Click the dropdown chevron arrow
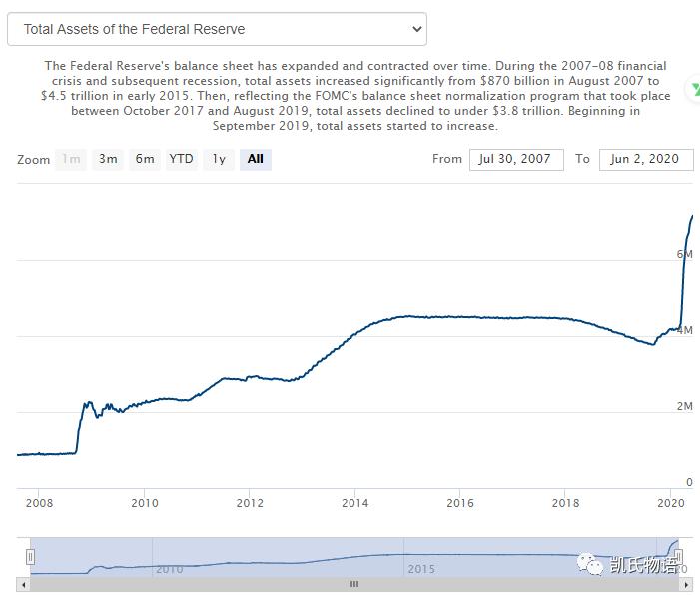Viewport: 700px width, 596px height. 417,29
